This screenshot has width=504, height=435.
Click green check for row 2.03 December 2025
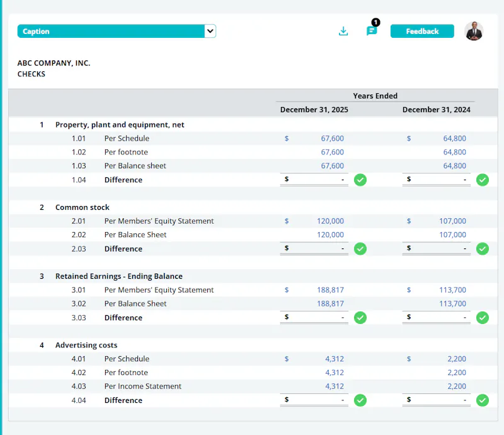tap(360, 249)
